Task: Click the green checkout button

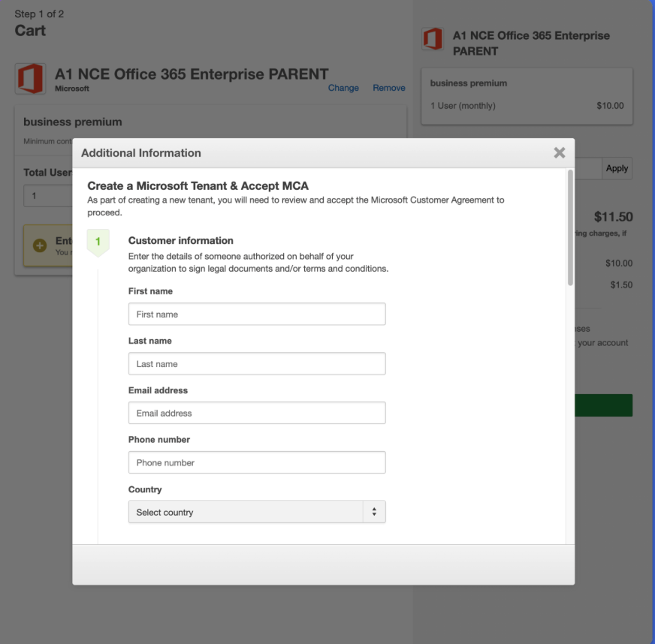Action: click(603, 405)
